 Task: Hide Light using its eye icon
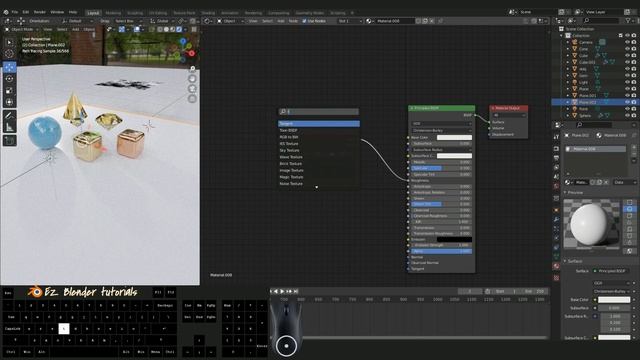(627, 82)
